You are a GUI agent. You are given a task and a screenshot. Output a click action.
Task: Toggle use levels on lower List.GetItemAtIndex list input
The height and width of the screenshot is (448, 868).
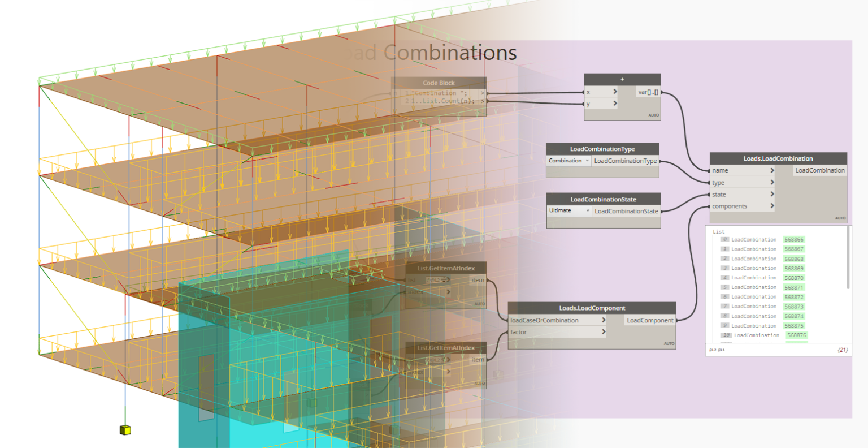[x=434, y=360]
